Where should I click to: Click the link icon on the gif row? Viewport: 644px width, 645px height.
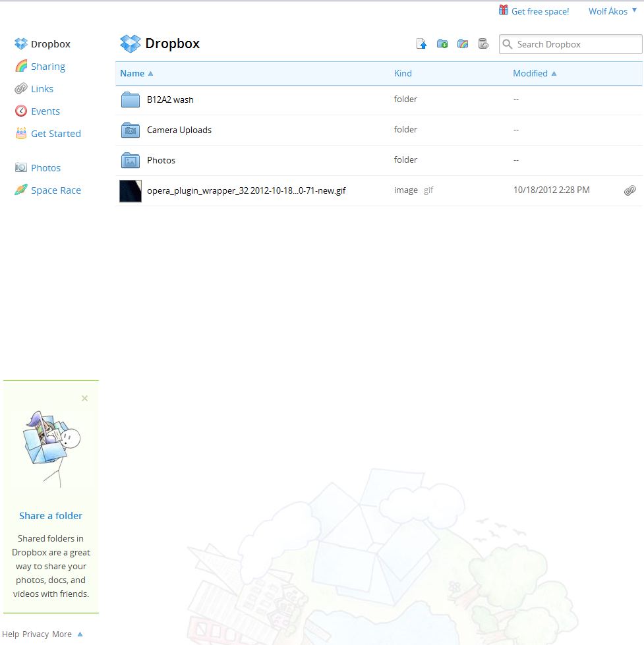pyautogui.click(x=630, y=190)
